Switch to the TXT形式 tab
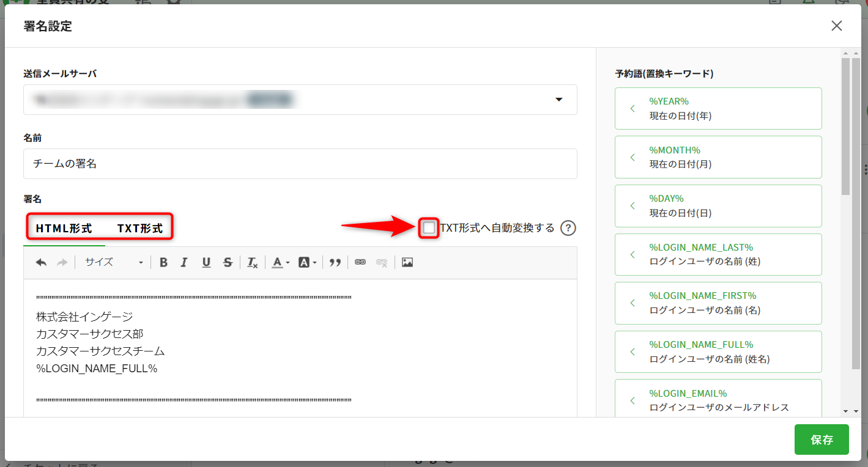868x467 pixels. [x=140, y=229]
